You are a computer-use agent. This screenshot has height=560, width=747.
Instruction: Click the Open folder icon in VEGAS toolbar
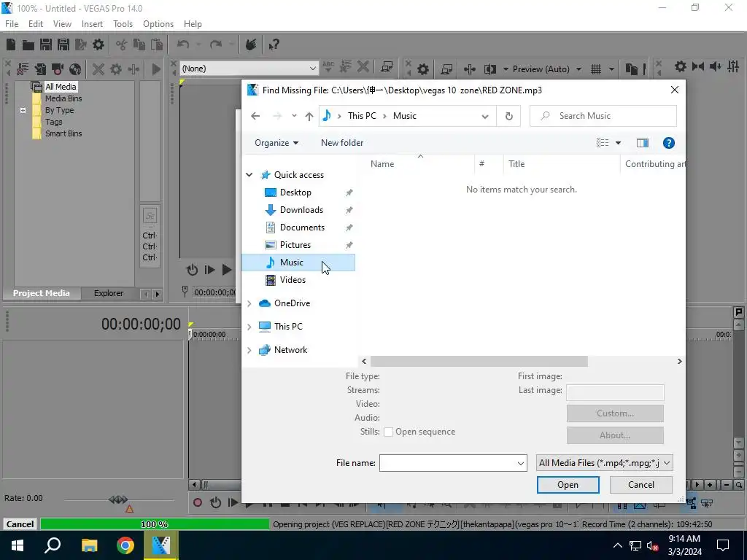pos(28,44)
